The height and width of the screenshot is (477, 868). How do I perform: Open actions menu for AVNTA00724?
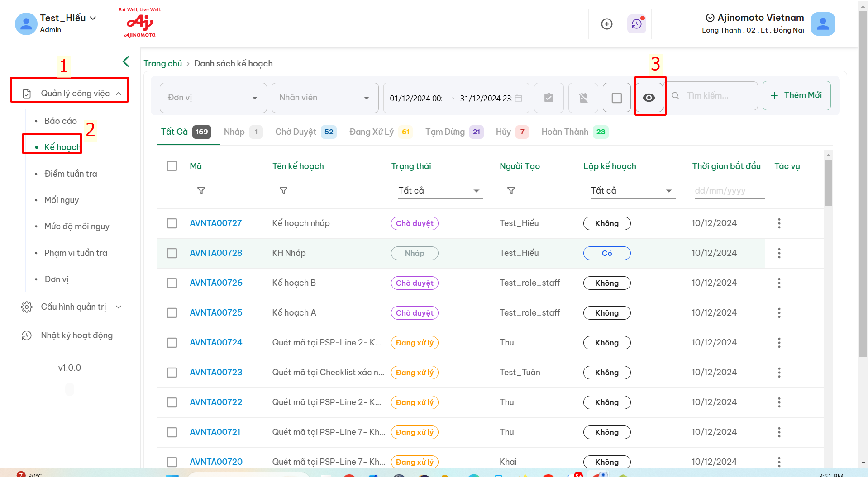779,343
